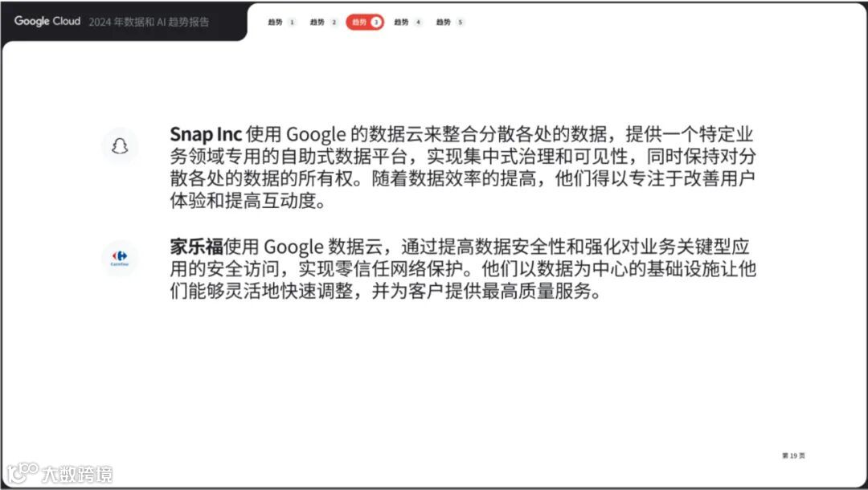Open the 趋势 1 tab
This screenshot has width=868, height=490.
click(x=282, y=22)
